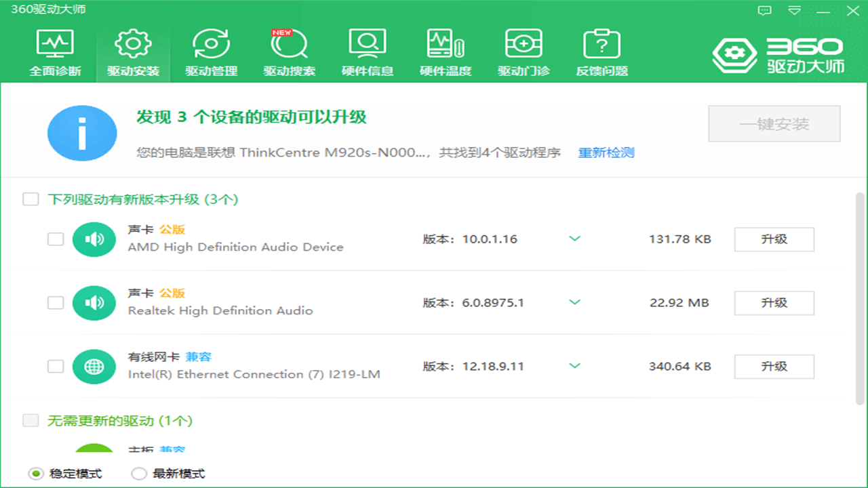Select the 稳定模式 radio button
868x488 pixels.
[x=36, y=474]
